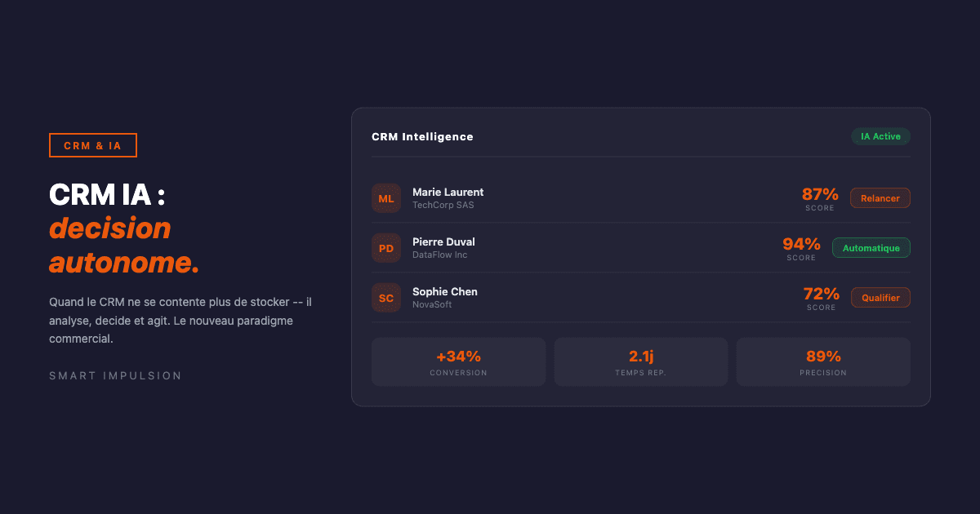Click the 87% score indicator
The height and width of the screenshot is (514, 980).
(819, 194)
